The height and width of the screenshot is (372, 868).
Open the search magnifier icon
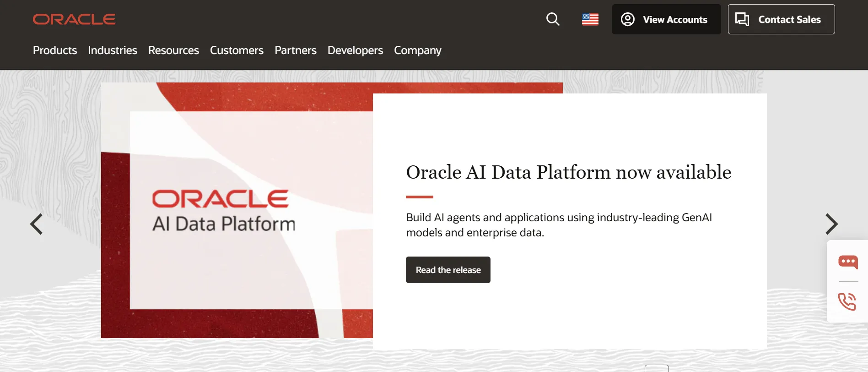click(x=553, y=19)
